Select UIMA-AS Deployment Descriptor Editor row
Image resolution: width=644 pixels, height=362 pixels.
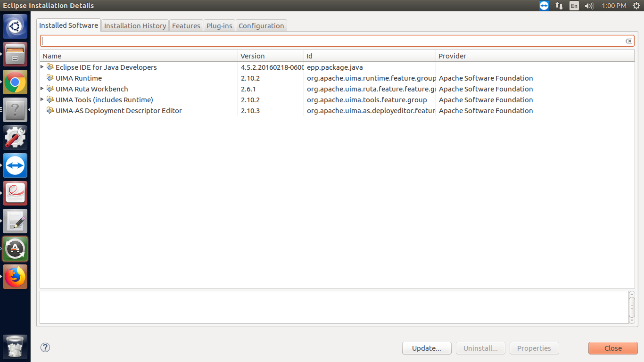337,111
